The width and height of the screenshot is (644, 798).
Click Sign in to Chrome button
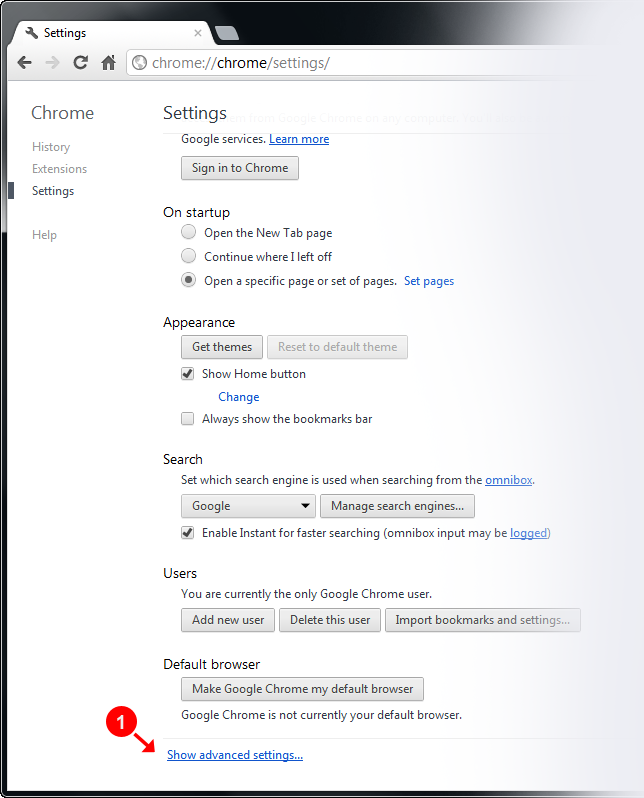(x=240, y=168)
